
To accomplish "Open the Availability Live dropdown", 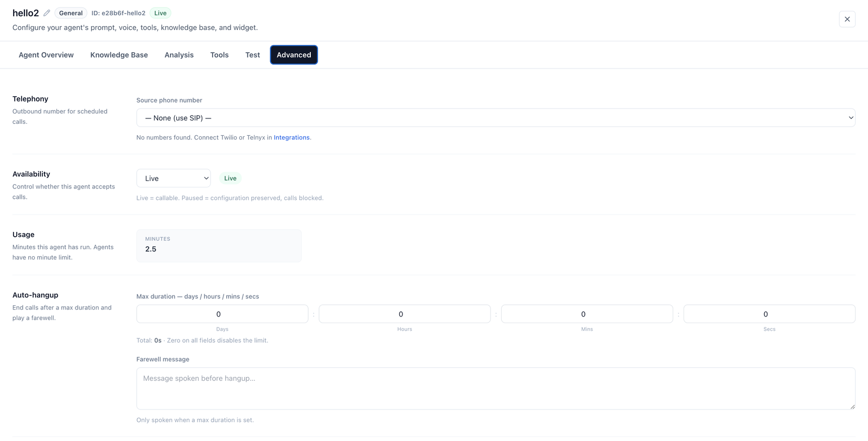I will pyautogui.click(x=174, y=178).
